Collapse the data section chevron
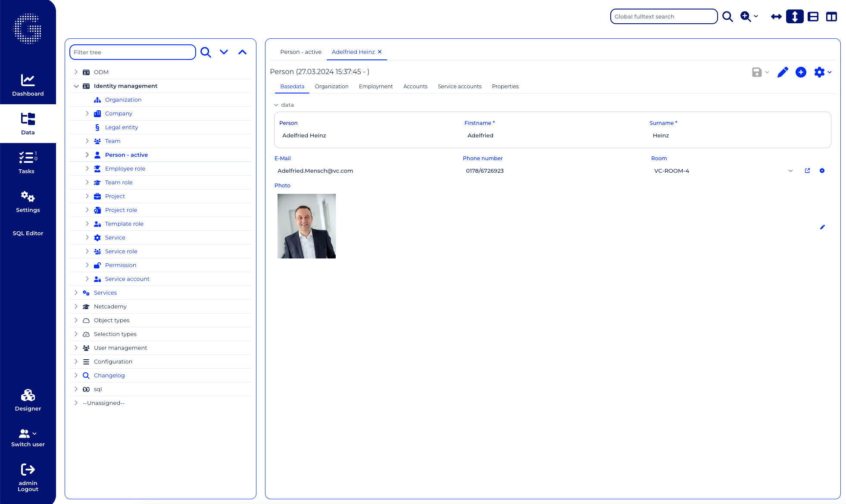 (276, 105)
